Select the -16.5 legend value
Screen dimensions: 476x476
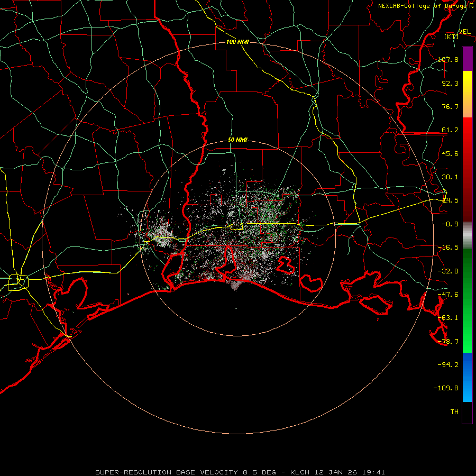pos(448,248)
